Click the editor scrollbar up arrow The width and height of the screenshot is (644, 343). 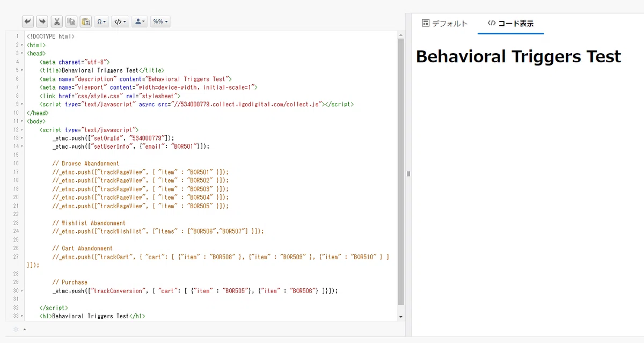[x=400, y=35]
